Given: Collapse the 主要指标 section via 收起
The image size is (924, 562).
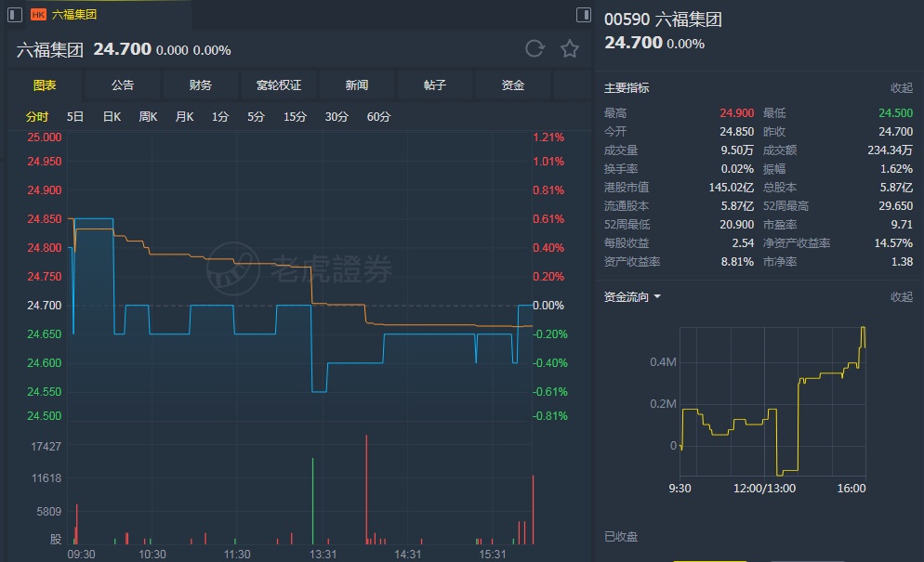Looking at the screenshot, I should 902,87.
